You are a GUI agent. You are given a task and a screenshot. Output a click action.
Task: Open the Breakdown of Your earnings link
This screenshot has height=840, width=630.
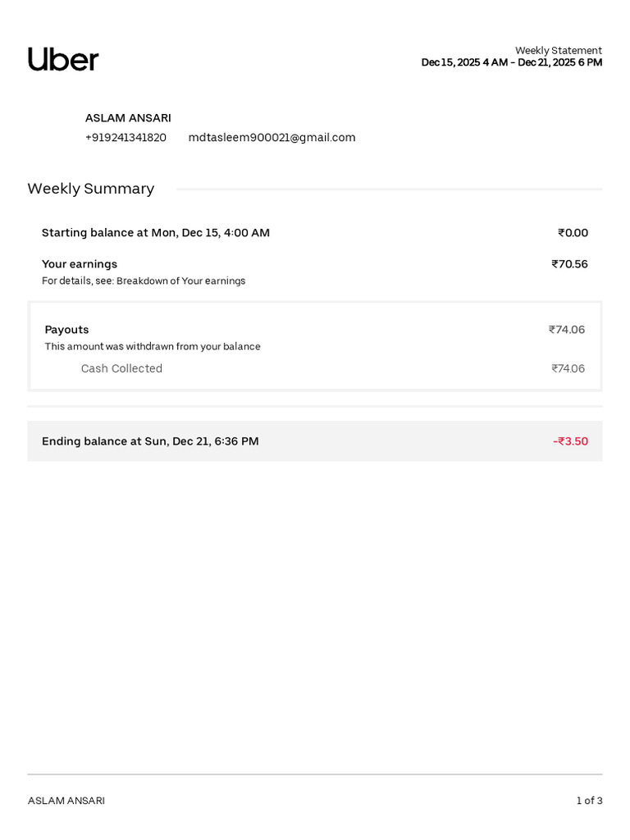[x=181, y=281]
